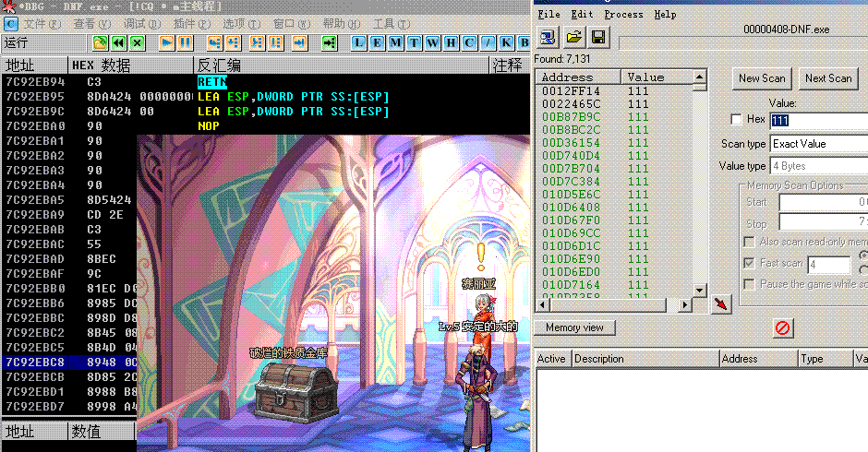Screen dimensions: 868x452
Task: Click the Execute till return icon
Action: 299,43
